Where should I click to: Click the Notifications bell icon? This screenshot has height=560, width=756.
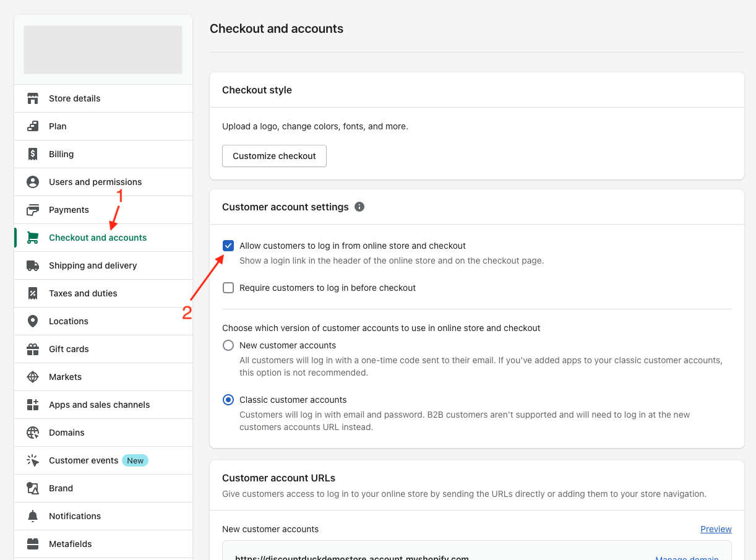[x=33, y=516]
